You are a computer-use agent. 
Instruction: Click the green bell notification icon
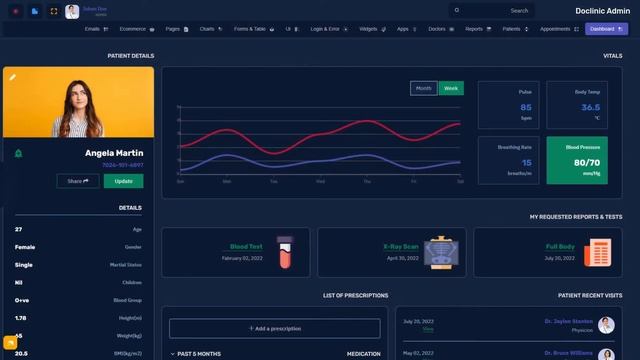18,153
